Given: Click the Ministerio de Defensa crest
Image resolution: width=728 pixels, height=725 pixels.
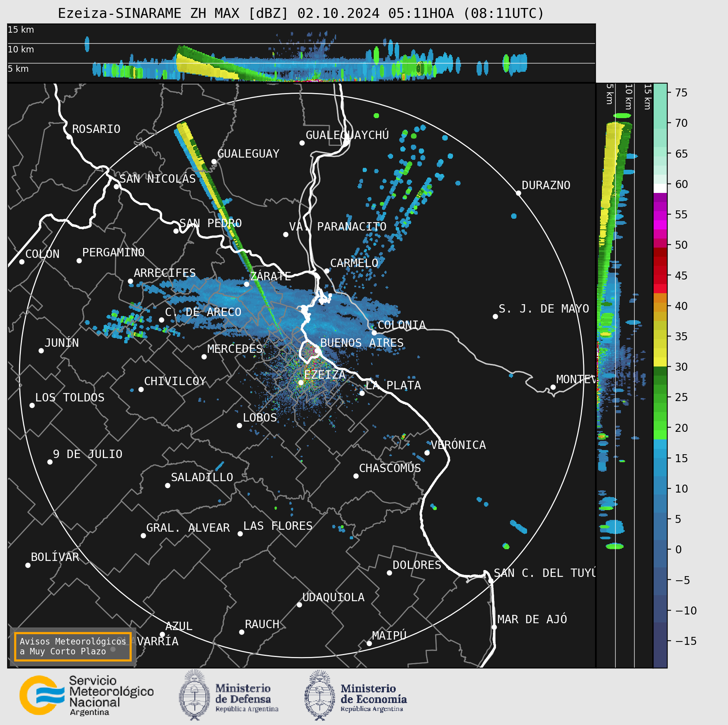Looking at the screenshot, I should (194, 695).
